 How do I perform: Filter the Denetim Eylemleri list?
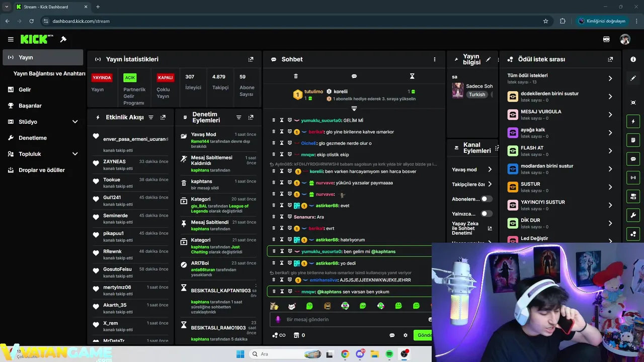click(x=239, y=117)
